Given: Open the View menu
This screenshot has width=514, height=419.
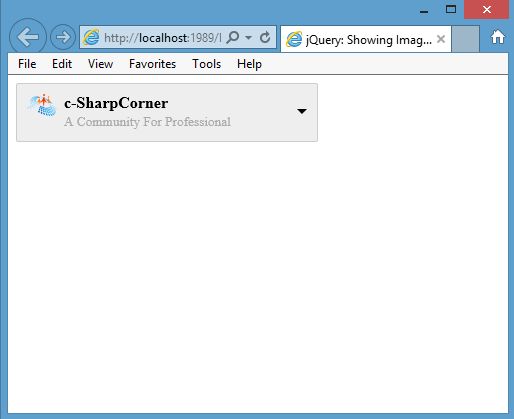Looking at the screenshot, I should tap(100, 64).
